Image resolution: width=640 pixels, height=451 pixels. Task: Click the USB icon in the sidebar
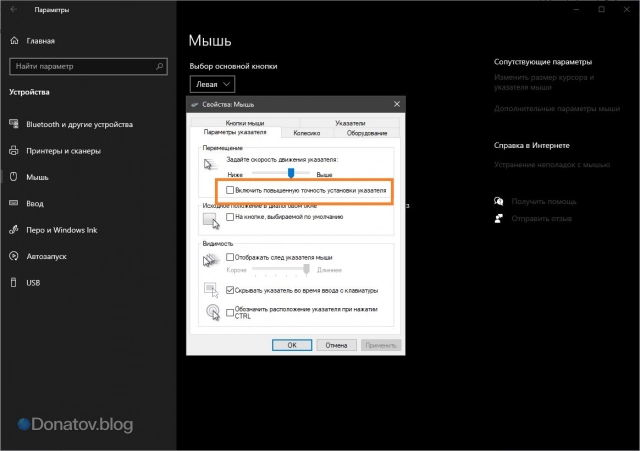click(x=13, y=282)
